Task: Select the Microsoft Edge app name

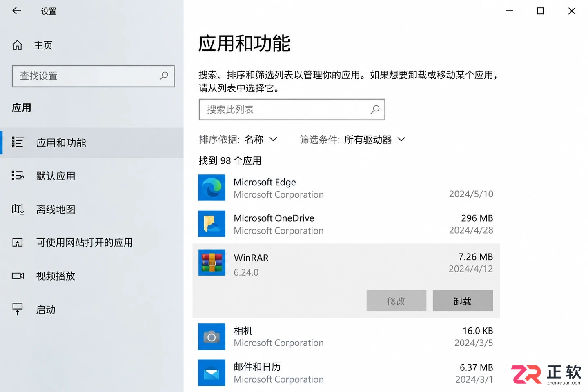Action: (265, 182)
